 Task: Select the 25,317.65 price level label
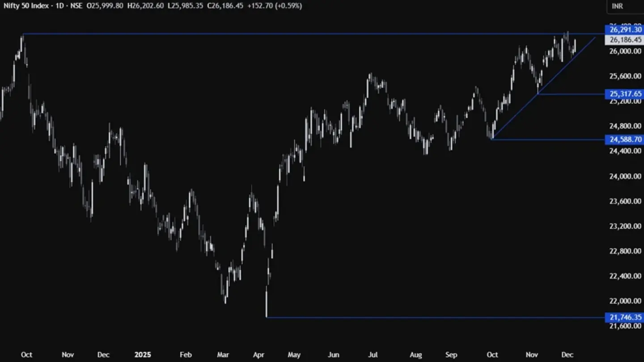point(624,94)
